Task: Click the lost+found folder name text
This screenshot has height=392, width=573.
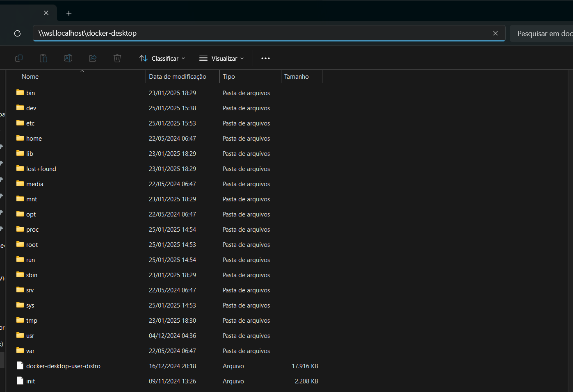Action: (41, 169)
